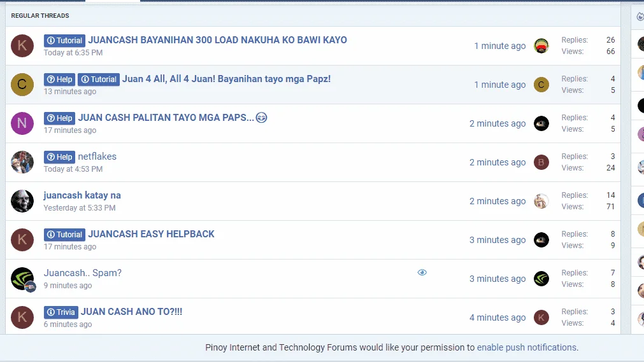Open the netflakes thread
The image size is (644, 362).
97,157
